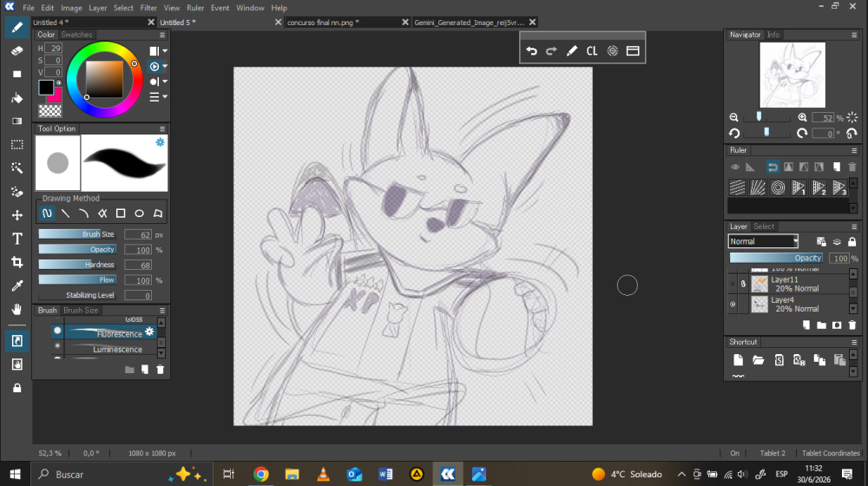Open file icon in Shortcut panel

point(759,360)
